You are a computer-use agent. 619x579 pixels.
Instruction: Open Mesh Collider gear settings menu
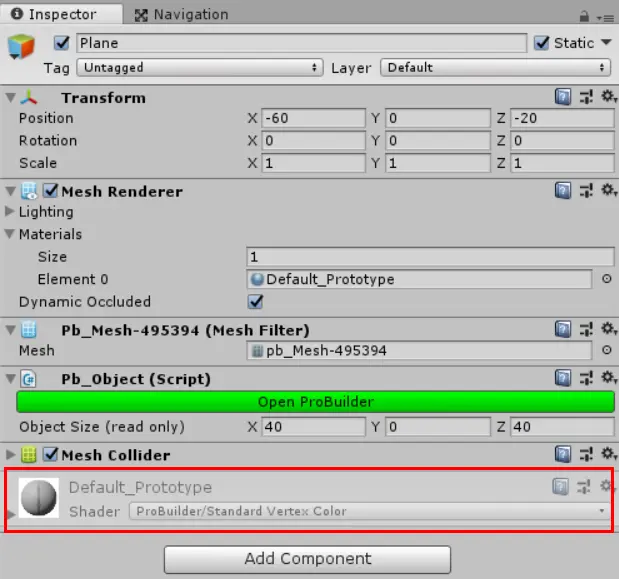608,454
